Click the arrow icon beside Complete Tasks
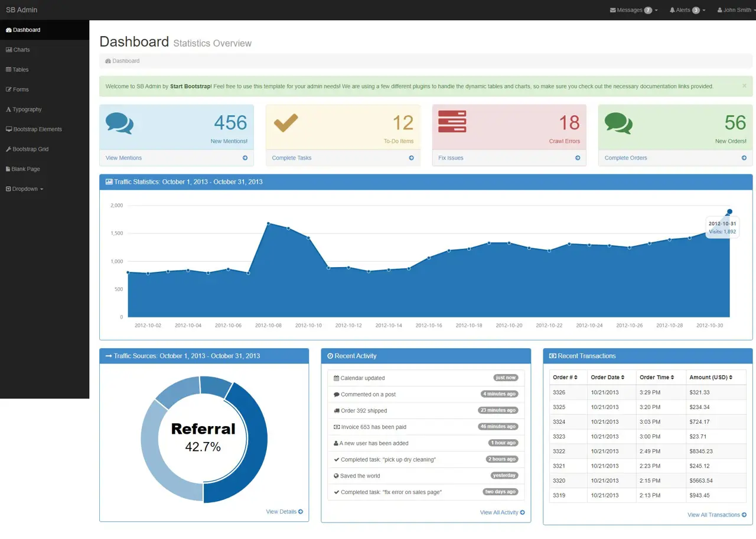The width and height of the screenshot is (756, 539). [x=411, y=158]
